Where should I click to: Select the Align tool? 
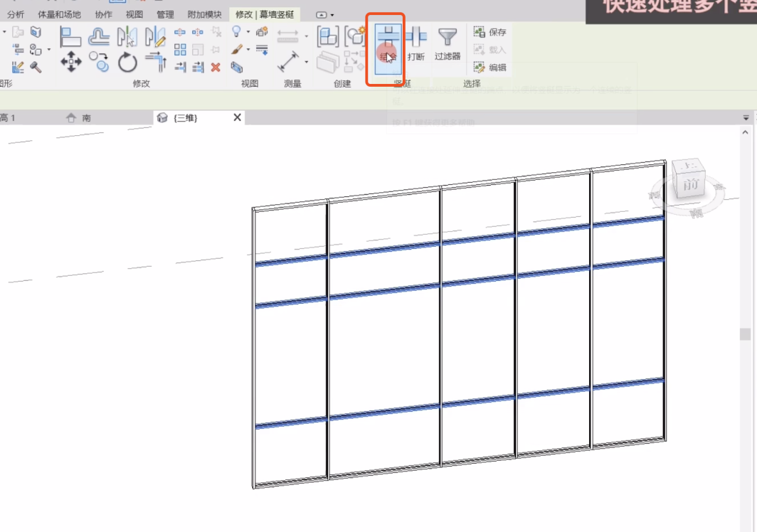point(70,37)
